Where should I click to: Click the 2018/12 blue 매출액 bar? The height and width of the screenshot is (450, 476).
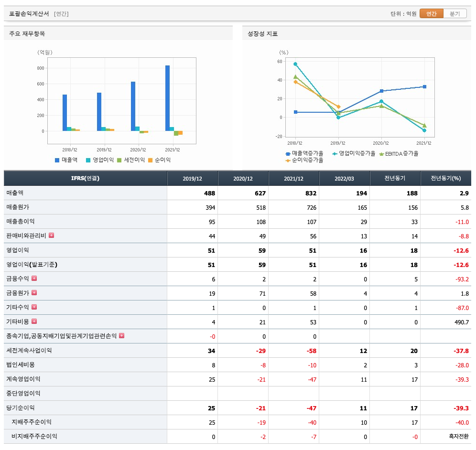pyautogui.click(x=65, y=113)
